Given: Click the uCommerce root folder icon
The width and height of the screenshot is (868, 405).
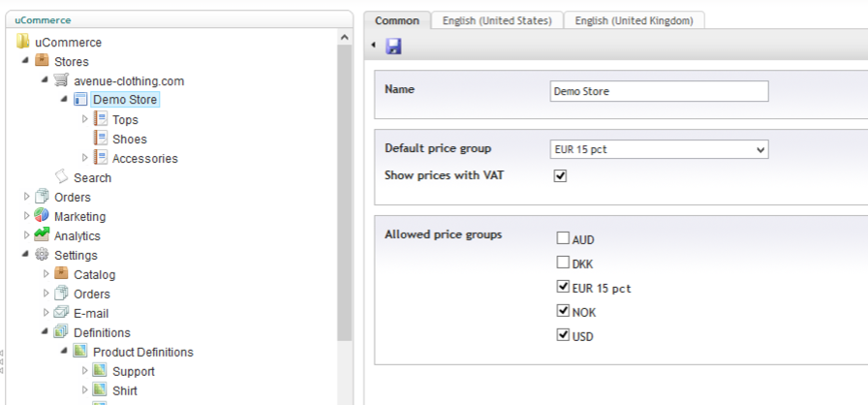Looking at the screenshot, I should click(x=22, y=42).
